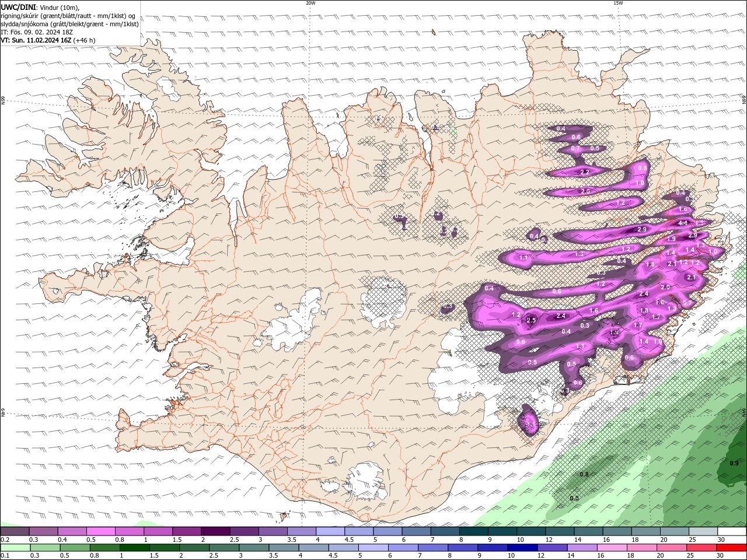Click the 15W longitude label
747x560 pixels.
tap(618, 3)
